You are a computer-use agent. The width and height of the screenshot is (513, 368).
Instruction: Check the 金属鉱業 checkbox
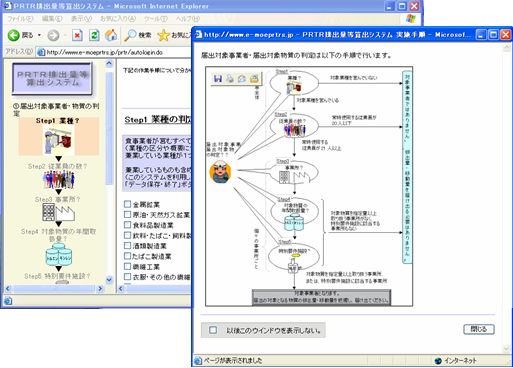tap(127, 204)
